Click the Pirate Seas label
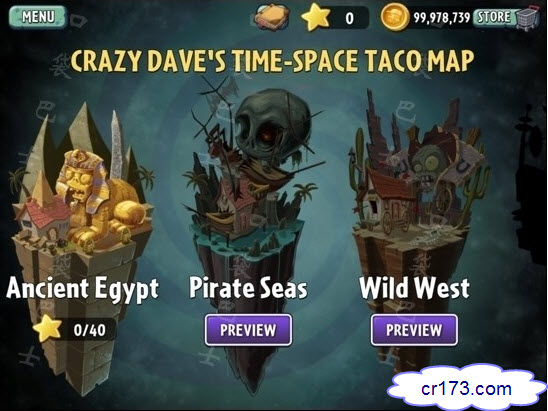 coord(248,288)
